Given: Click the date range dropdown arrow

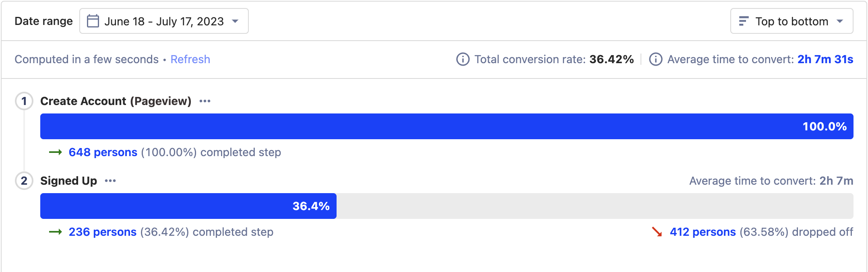Looking at the screenshot, I should point(236,21).
